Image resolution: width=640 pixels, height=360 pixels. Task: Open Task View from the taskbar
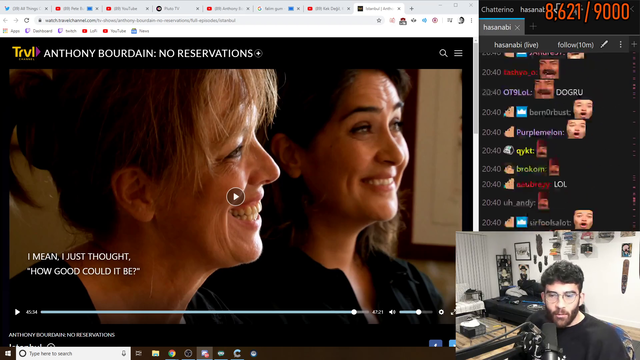click(139, 353)
